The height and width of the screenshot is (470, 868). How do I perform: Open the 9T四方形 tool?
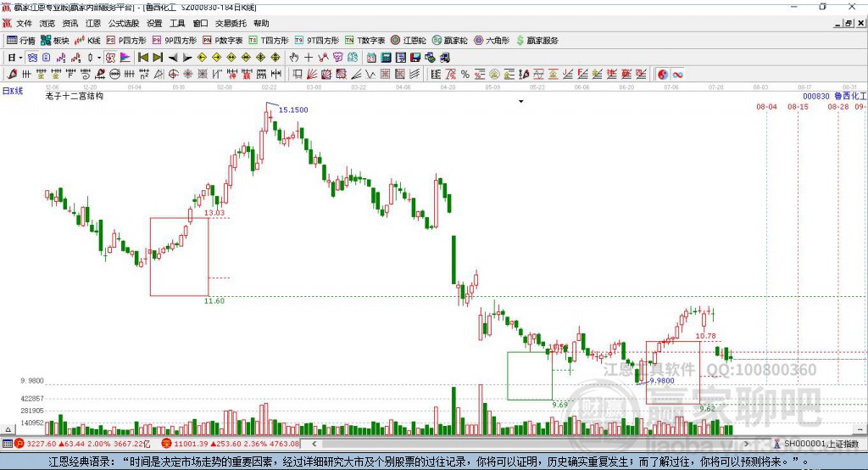click(x=317, y=41)
